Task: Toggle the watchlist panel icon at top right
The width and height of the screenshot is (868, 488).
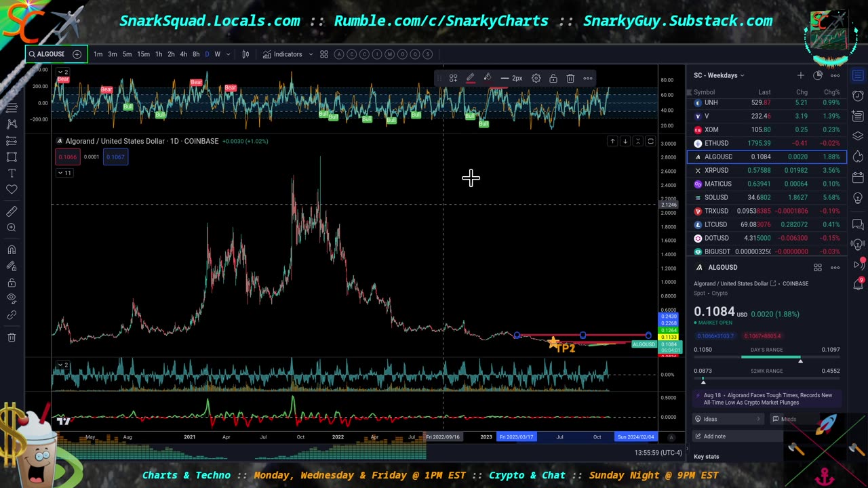Action: coord(858,75)
